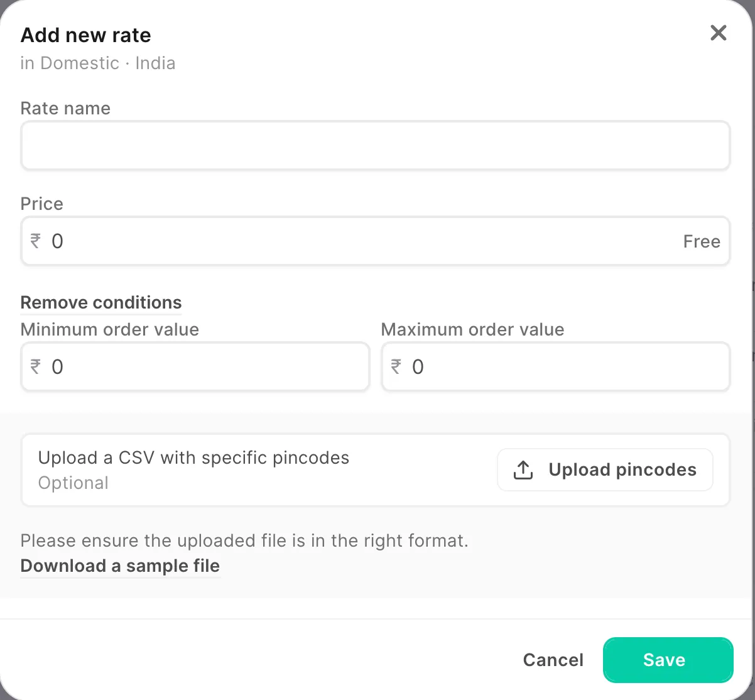This screenshot has width=755, height=700.
Task: Download a sample file link
Action: tap(120, 566)
